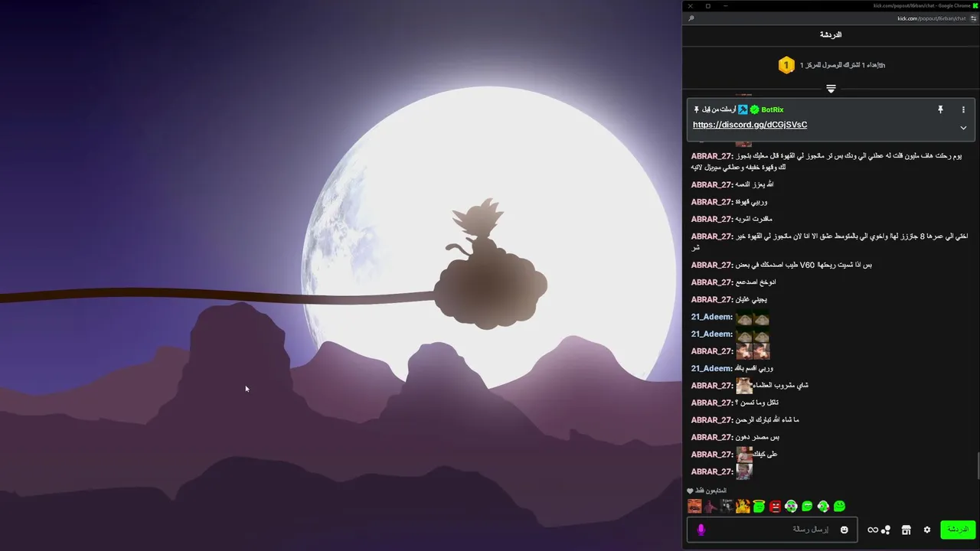The height and width of the screenshot is (551, 980).
Task: Open site settings tune icon in address bar
Action: (973, 18)
